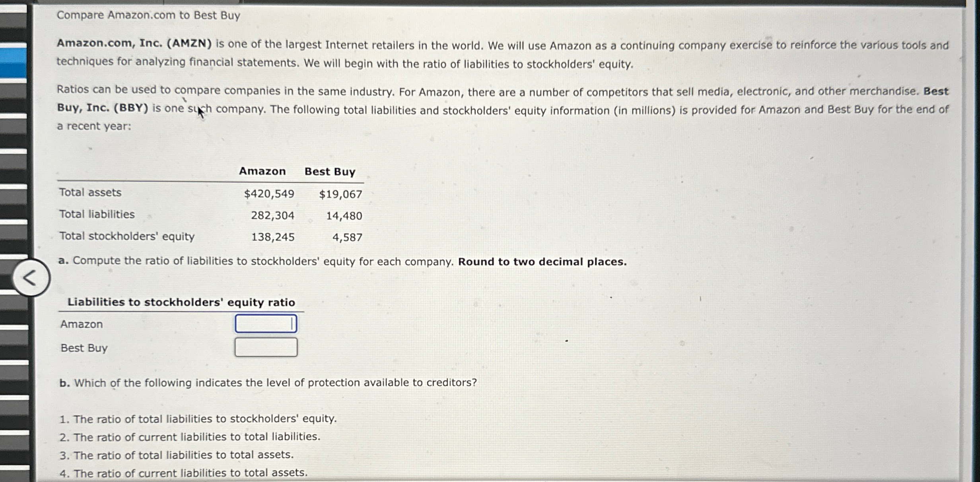Click the 'Compare Amazon.com to Best Buy' title
Image resolution: width=980 pixels, height=482 pixels.
click(x=148, y=15)
